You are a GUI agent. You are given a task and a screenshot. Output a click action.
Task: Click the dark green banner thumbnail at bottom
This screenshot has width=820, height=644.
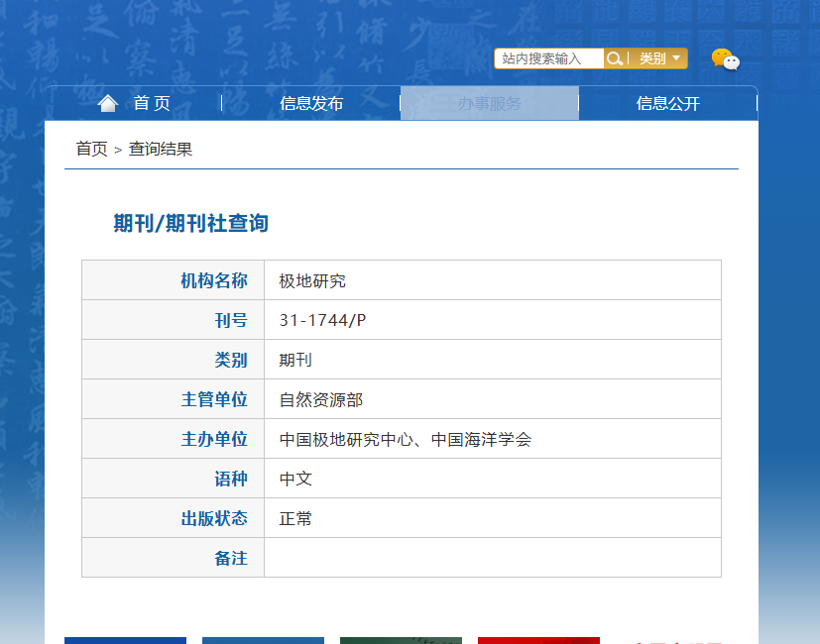[402, 640]
